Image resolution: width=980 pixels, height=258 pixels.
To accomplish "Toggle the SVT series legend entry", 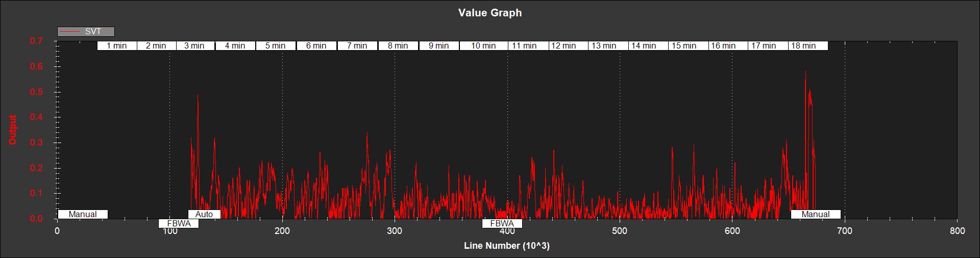I will tap(86, 32).
